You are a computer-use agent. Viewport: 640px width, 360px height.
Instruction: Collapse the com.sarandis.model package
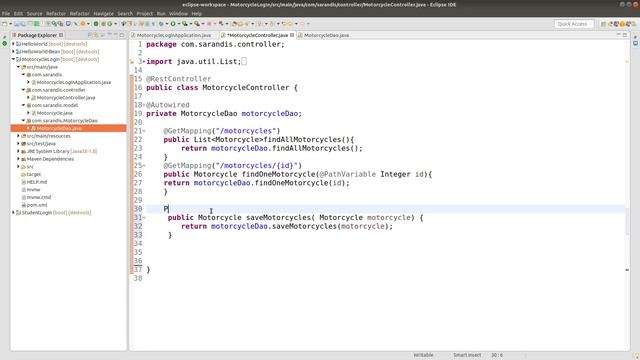(24, 105)
